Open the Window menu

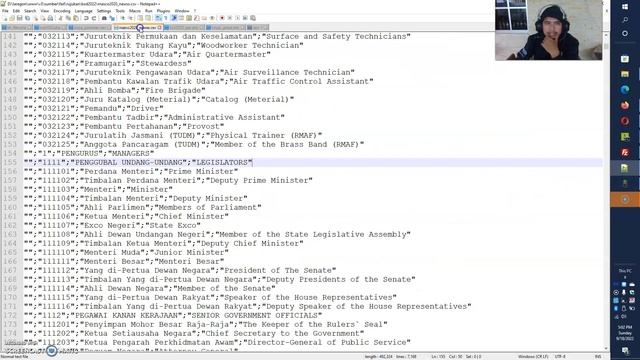tap(182, 11)
